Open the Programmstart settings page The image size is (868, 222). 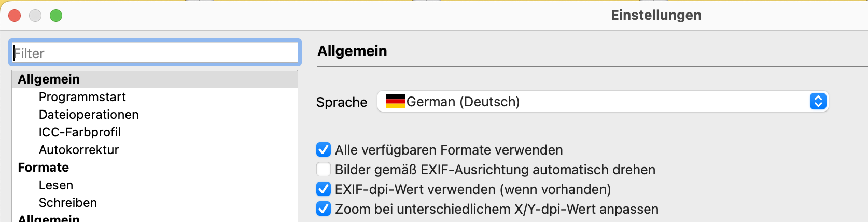click(82, 97)
